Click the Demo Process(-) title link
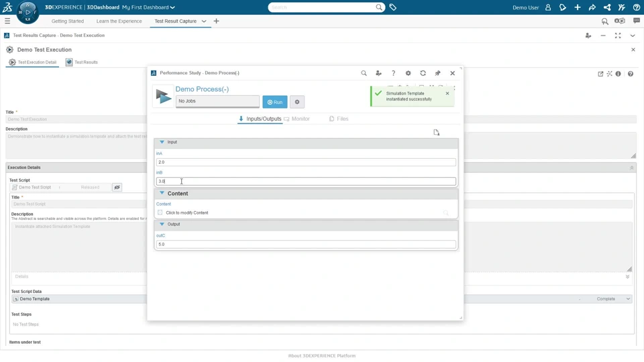The width and height of the screenshot is (644, 362). point(202,89)
